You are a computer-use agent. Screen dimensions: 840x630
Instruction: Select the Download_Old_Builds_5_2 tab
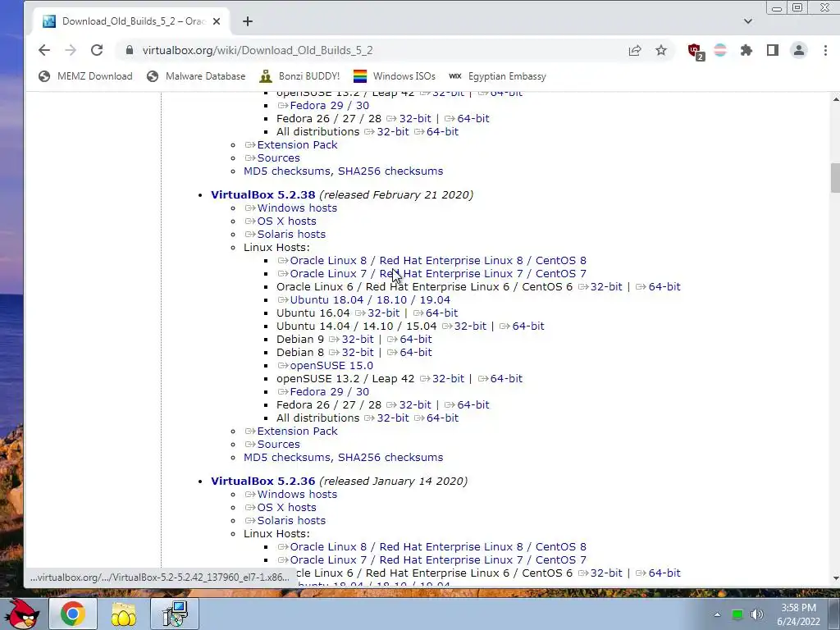[x=133, y=21]
